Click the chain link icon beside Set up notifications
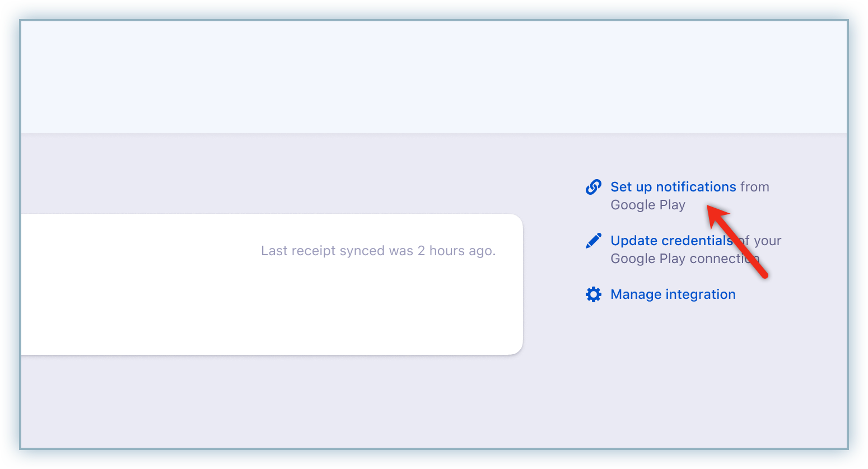This screenshot has width=868, height=469. pyautogui.click(x=593, y=187)
